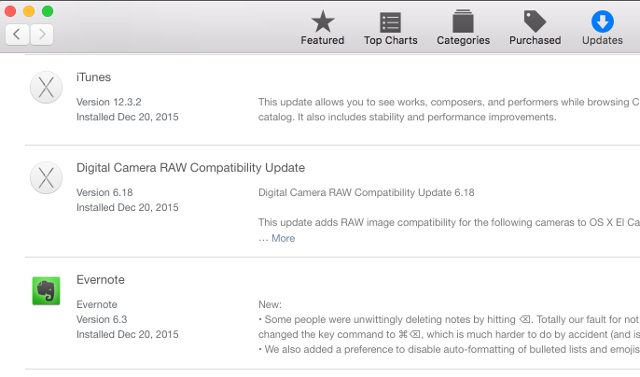Click the 'This update adds RAW image compatibility' line
This screenshot has height=377, width=640.
449,222
